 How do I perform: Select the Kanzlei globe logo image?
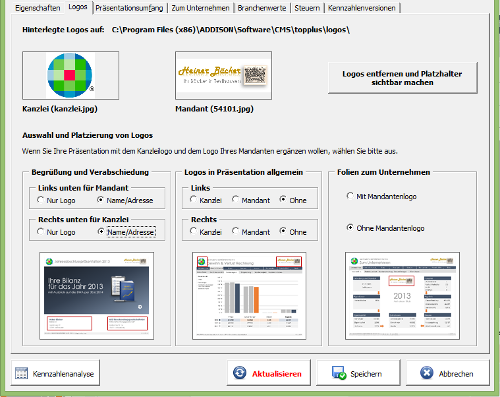(x=70, y=75)
